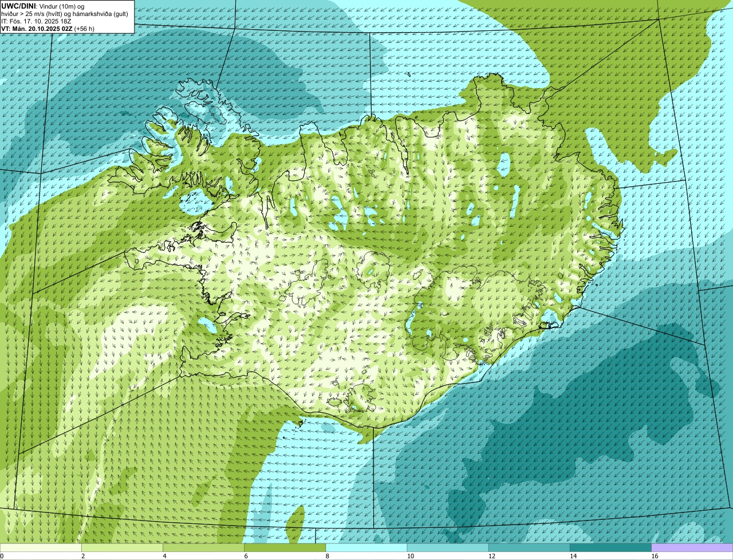Image resolution: width=733 pixels, height=560 pixels.
Task: Click the legend scale label 0
Action: (x=2, y=556)
